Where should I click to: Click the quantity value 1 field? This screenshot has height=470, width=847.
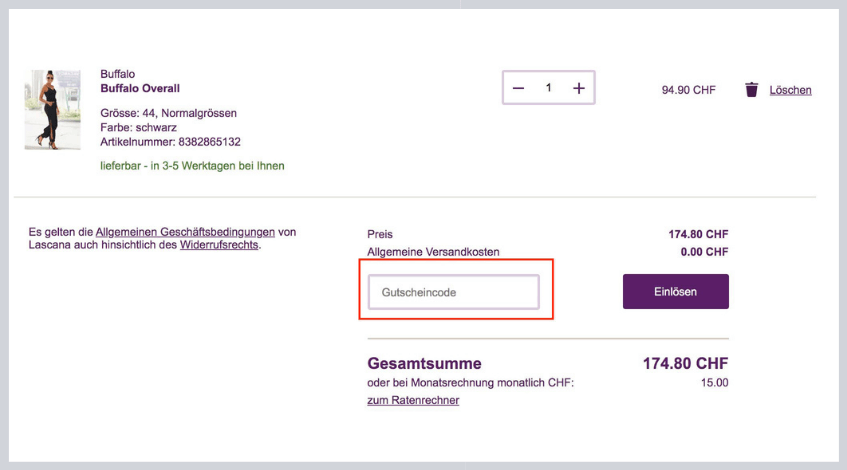click(548, 88)
